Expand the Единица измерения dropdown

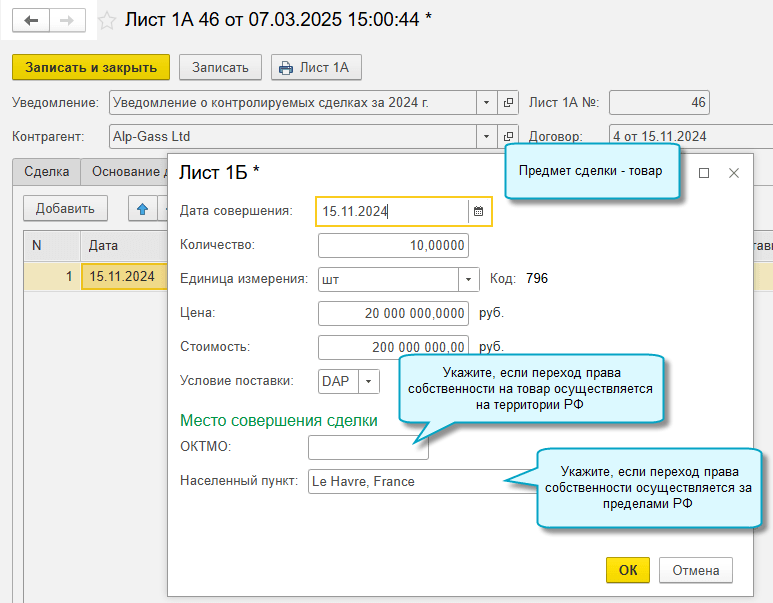[x=469, y=280]
